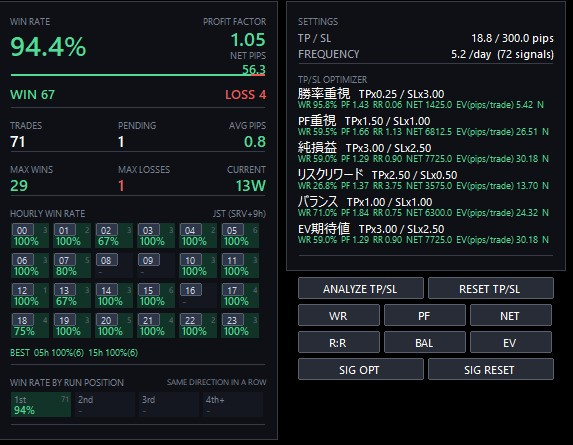This screenshot has height=445, width=573.
Task: Select hour 20 win rate cell
Action: (x=114, y=326)
